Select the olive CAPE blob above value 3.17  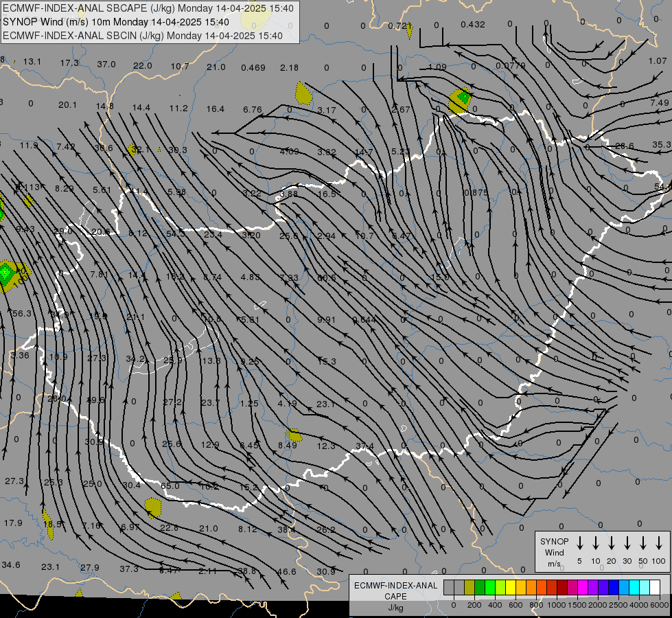[303, 93]
